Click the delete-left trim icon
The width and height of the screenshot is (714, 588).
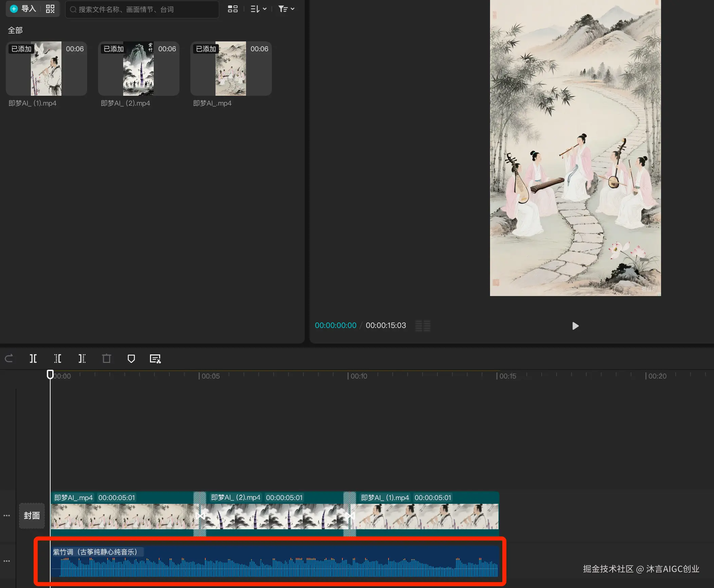coord(58,359)
